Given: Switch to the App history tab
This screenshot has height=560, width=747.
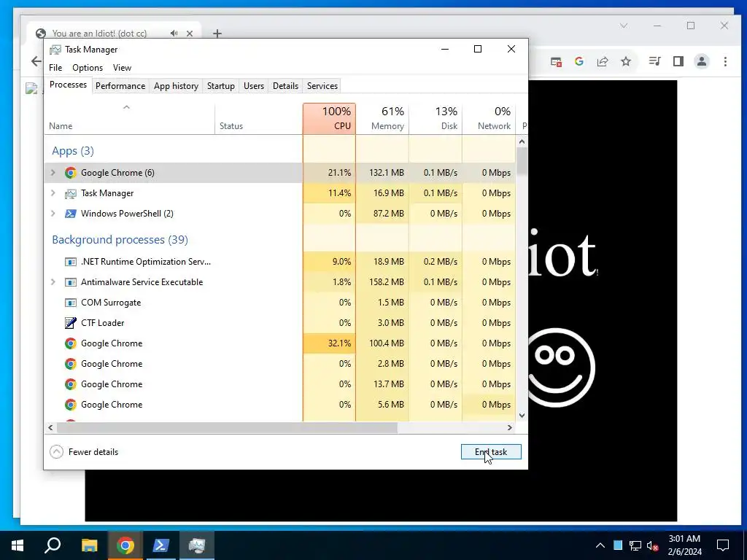Looking at the screenshot, I should pyautogui.click(x=176, y=86).
